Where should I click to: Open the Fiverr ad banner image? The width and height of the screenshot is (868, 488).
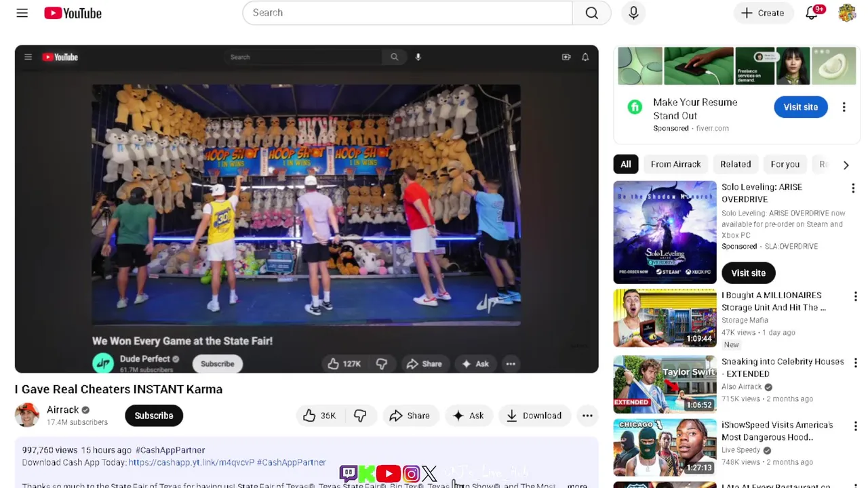pos(737,66)
